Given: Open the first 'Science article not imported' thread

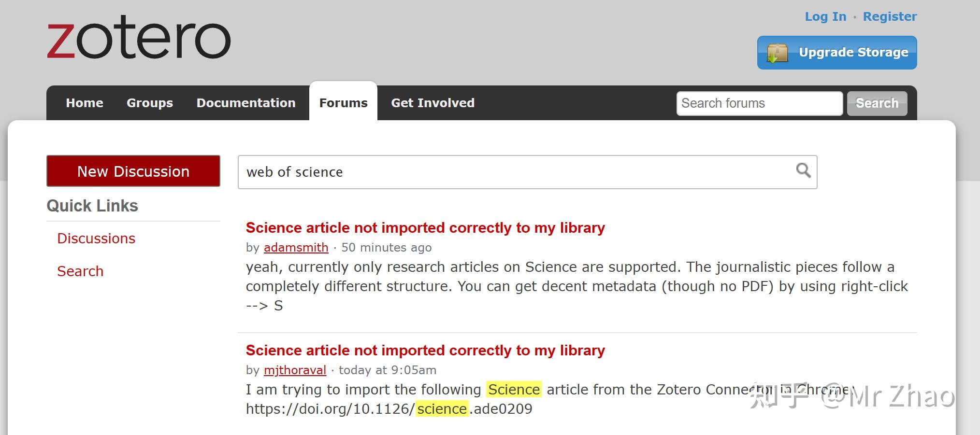Looking at the screenshot, I should [x=425, y=227].
